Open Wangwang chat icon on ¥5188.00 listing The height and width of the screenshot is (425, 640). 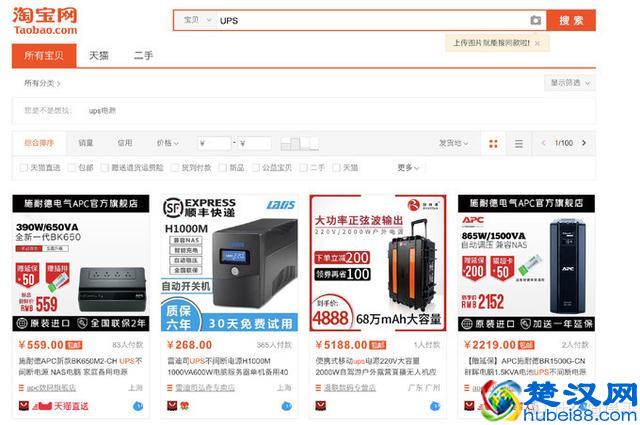tap(435, 406)
